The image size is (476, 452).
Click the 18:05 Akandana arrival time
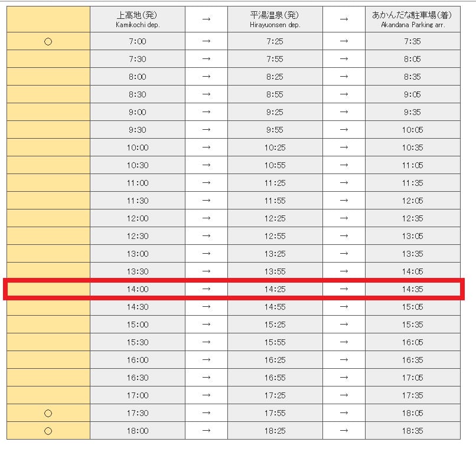(413, 413)
